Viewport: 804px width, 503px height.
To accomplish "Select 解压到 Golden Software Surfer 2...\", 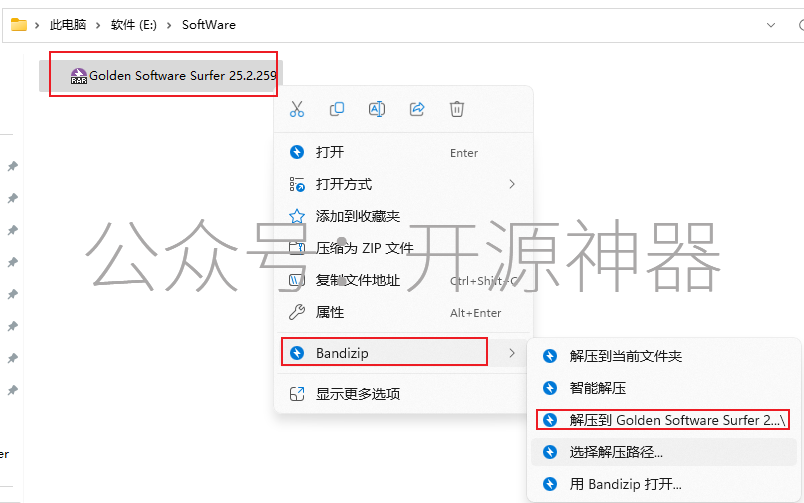I will tap(664, 420).
